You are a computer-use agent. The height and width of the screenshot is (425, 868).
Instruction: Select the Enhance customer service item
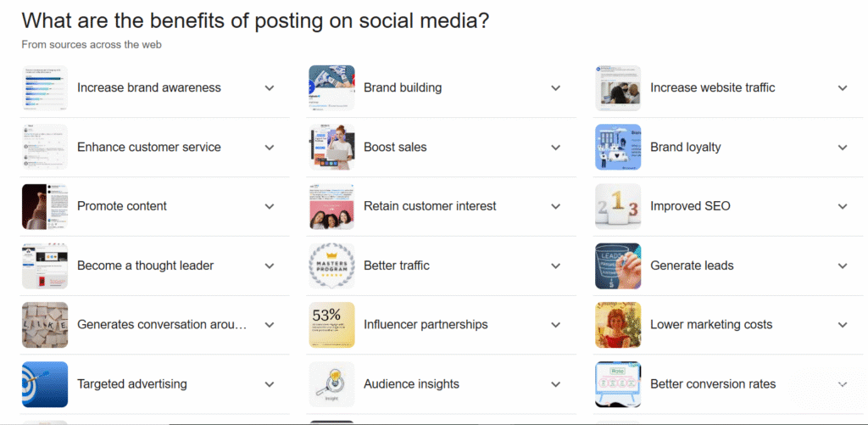pyautogui.click(x=155, y=148)
